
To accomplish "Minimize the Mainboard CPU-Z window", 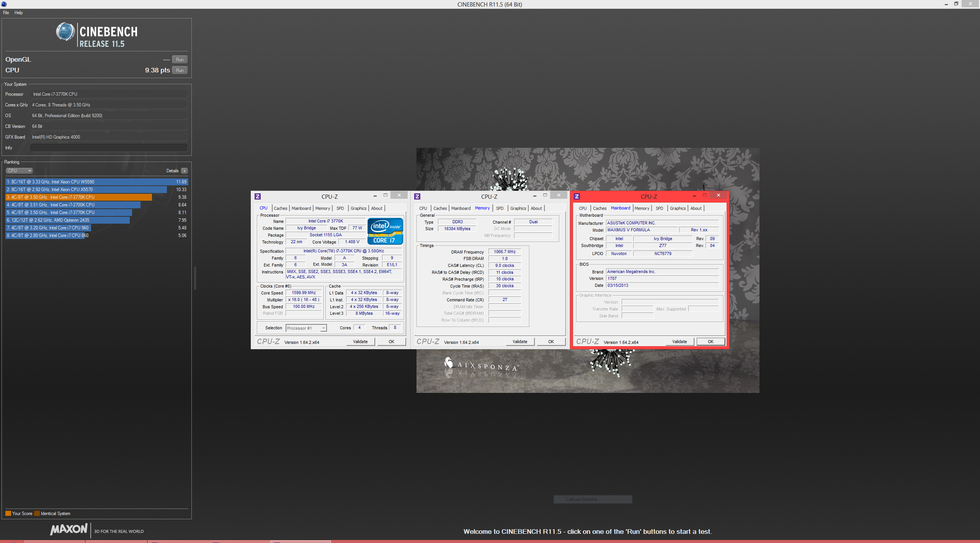I will (694, 195).
